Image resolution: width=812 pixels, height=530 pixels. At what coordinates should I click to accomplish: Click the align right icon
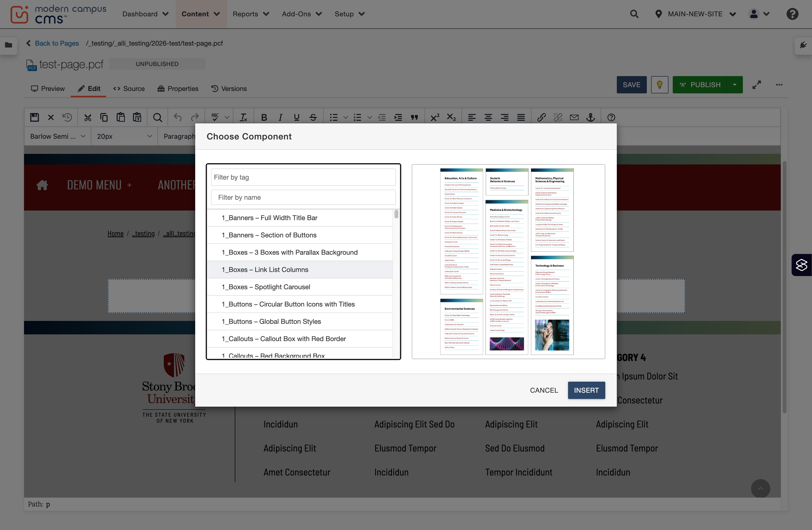coord(505,117)
